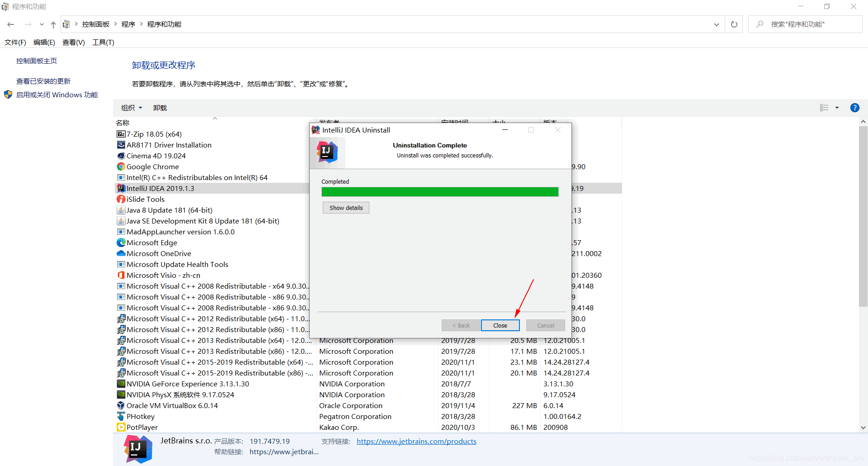Click the 7-Zip 18.05 program icon
The image size is (868, 466).
[121, 134]
